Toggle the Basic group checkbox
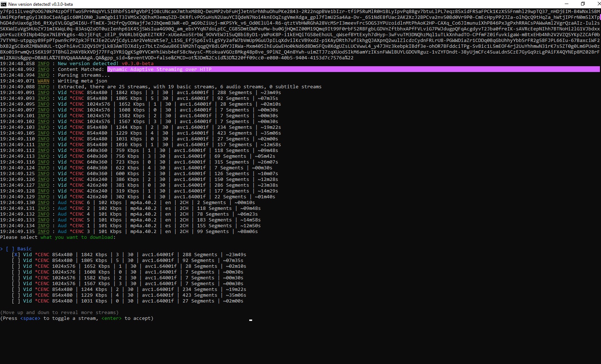The width and height of the screenshot is (601, 364). pos(10,249)
